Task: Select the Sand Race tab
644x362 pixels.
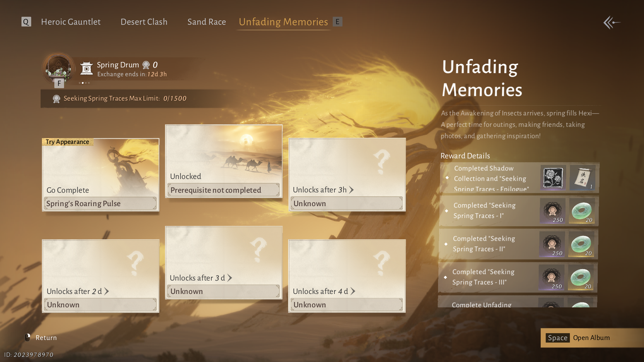Action: click(x=207, y=22)
